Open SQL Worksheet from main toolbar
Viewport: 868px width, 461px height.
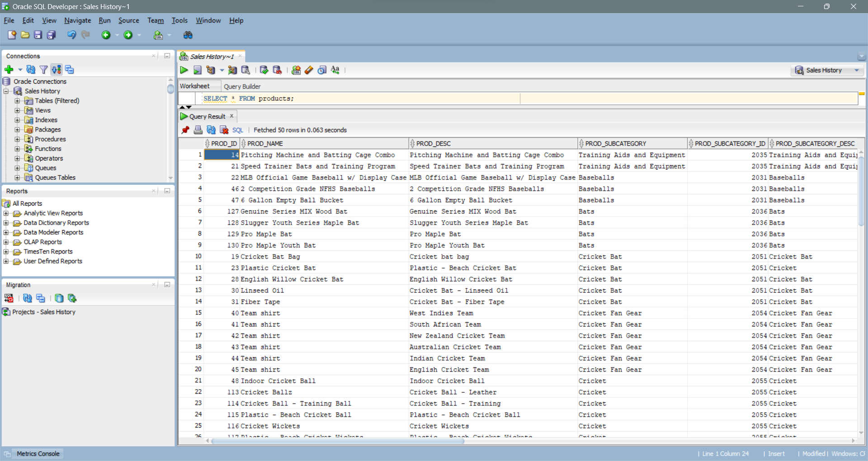coord(158,35)
